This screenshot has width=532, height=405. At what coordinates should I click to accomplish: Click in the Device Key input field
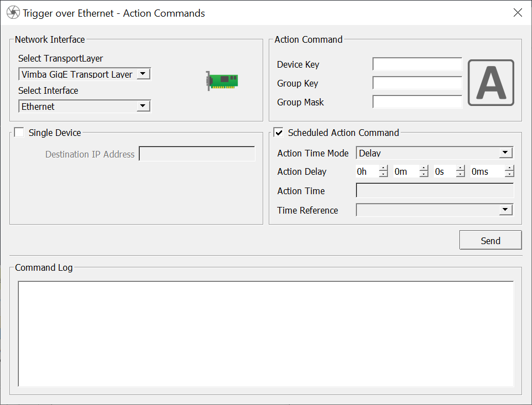coord(417,64)
